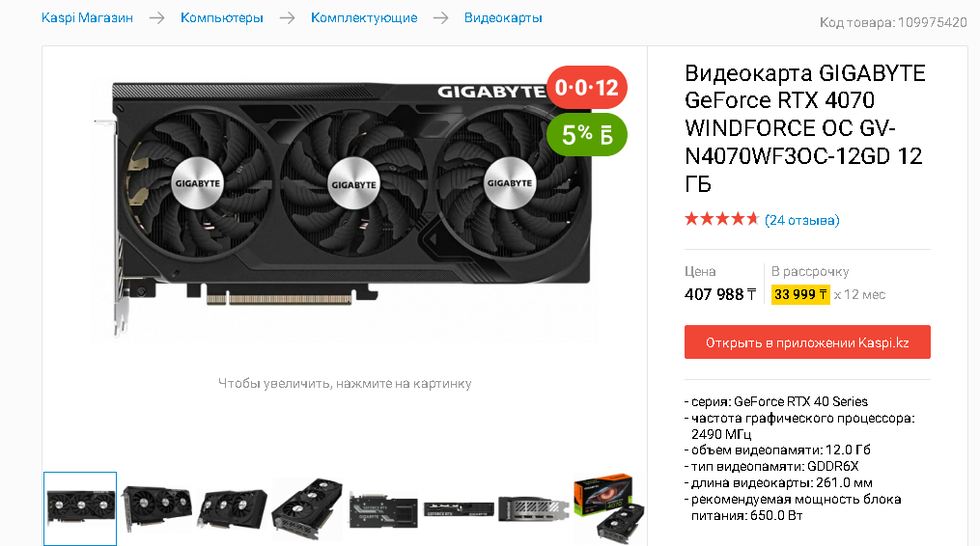Navigate to Видеокарты breadcrumb category
Screen dimensions: 980x546
pos(503,18)
